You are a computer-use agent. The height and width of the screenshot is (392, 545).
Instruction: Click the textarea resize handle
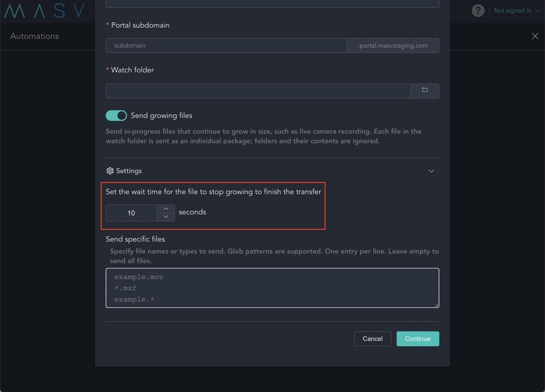pos(436,305)
